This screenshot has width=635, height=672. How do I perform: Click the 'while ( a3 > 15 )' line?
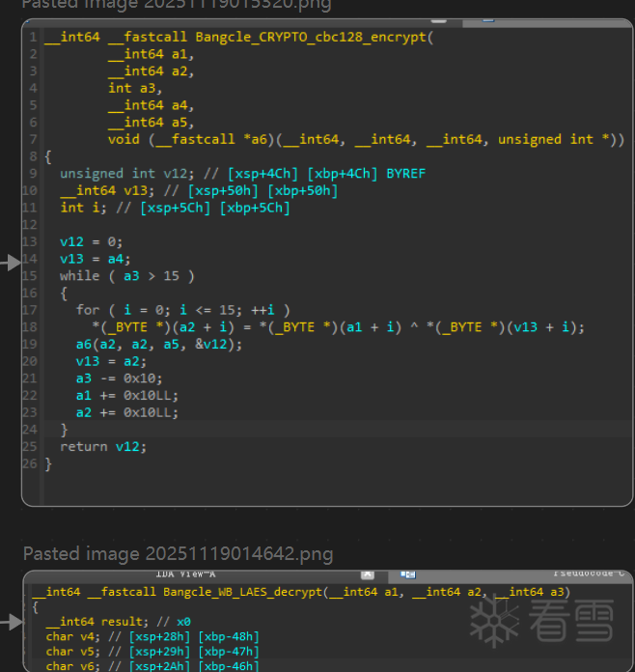[126, 276]
